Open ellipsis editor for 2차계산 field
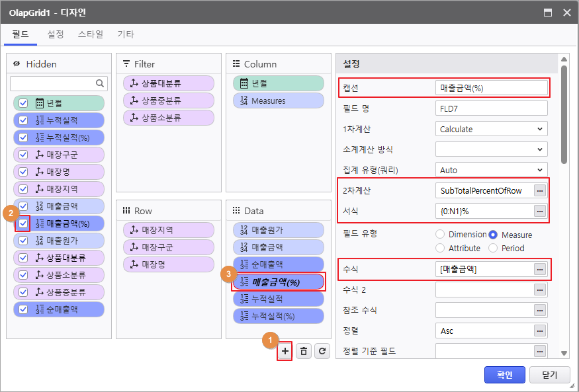 click(x=540, y=190)
